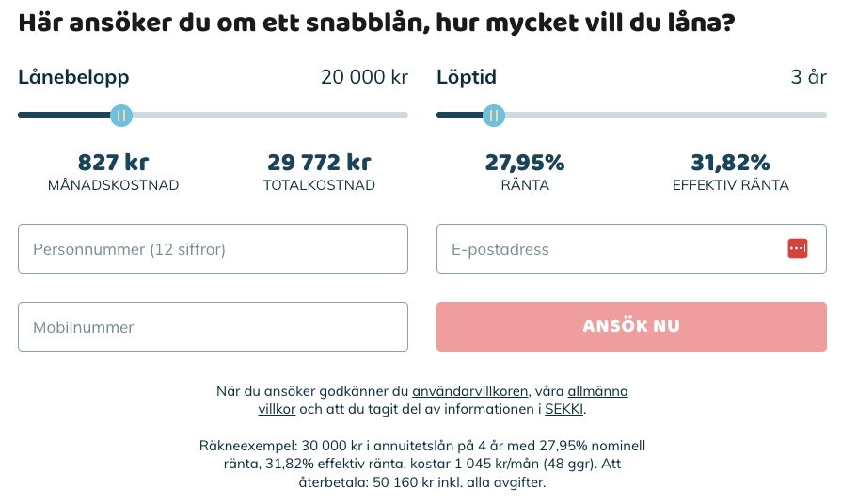Click the Löptid slider handle

[x=493, y=116]
